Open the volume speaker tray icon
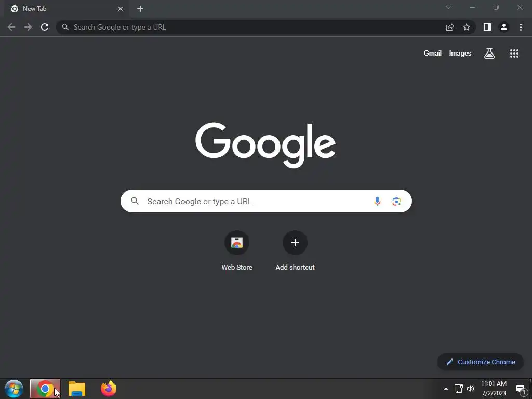Viewport: 532px width, 399px height. (x=471, y=389)
